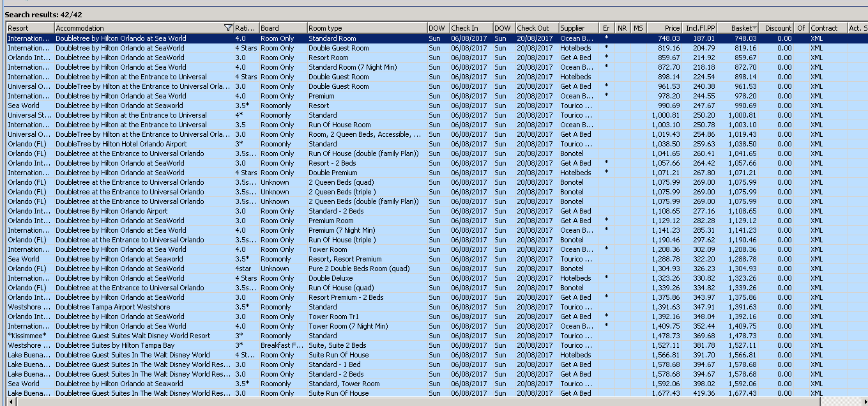Select the 'Run Of House (quad)' cell
Screen dimensions: 868x406
[x=367, y=288]
